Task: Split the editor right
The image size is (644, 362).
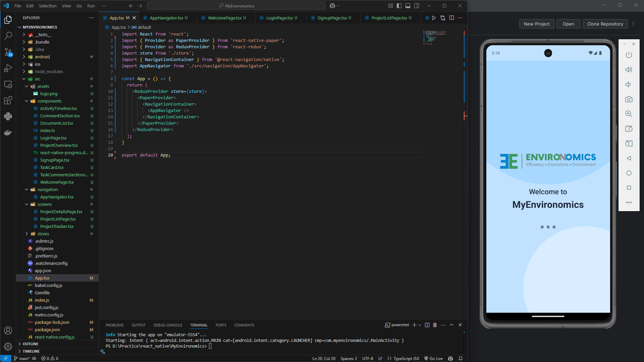Action: point(451,18)
